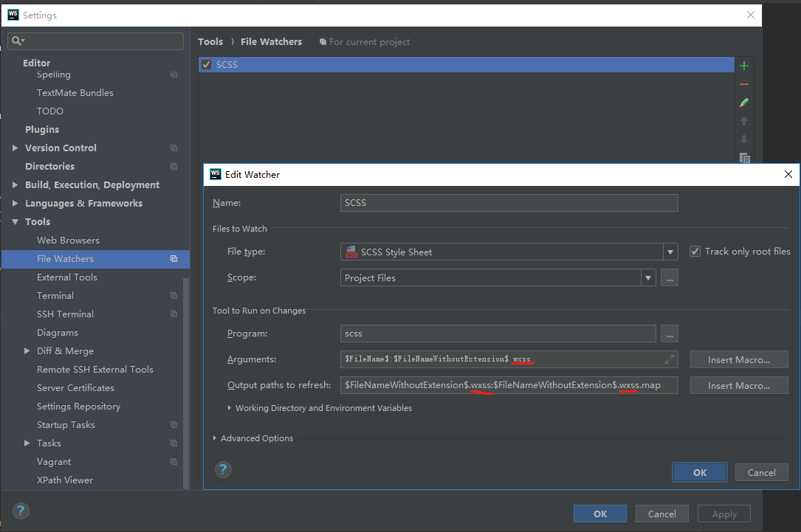This screenshot has height=532, width=801.
Task: Expand Languages & Frameworks node
Action: [15, 203]
